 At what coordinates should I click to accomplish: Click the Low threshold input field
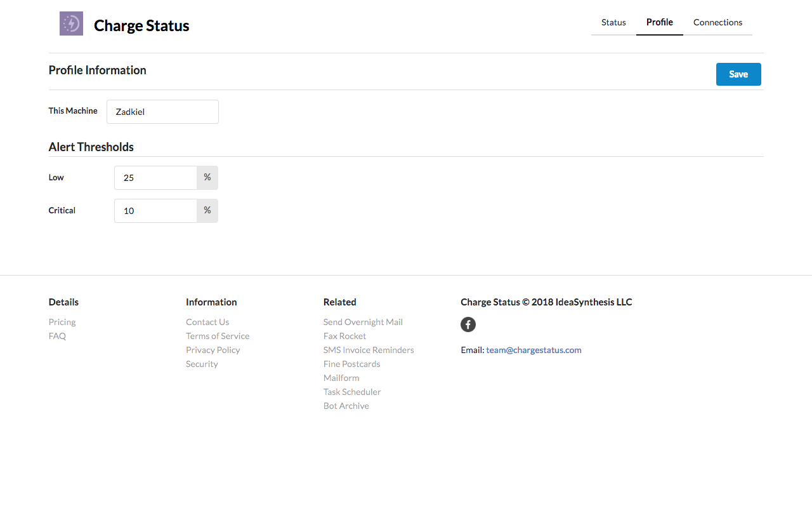[155, 178]
